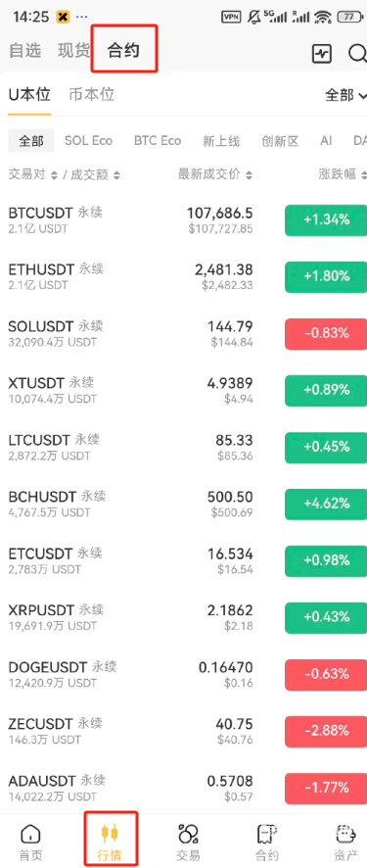
Task: Tap the VPN status icon
Action: pos(231,17)
